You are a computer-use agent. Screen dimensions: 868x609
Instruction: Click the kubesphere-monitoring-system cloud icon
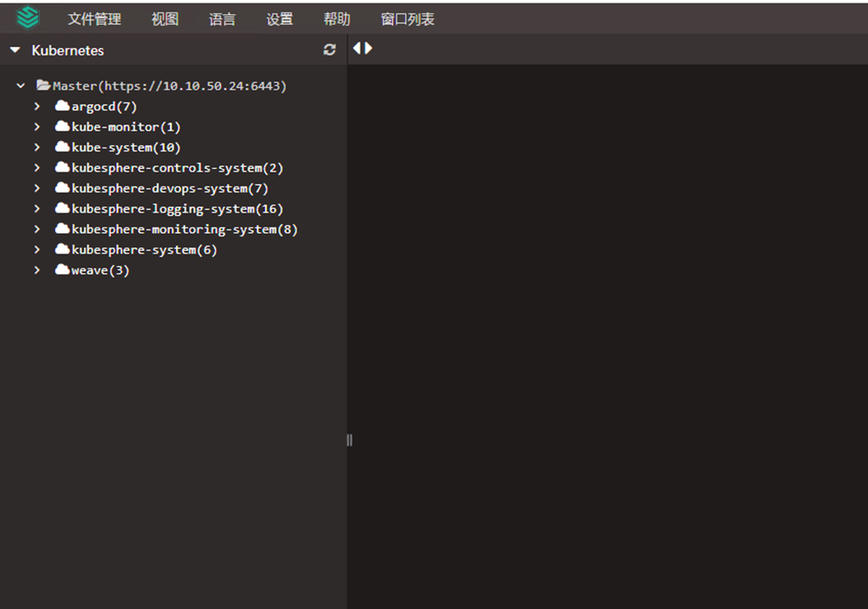[62, 228]
